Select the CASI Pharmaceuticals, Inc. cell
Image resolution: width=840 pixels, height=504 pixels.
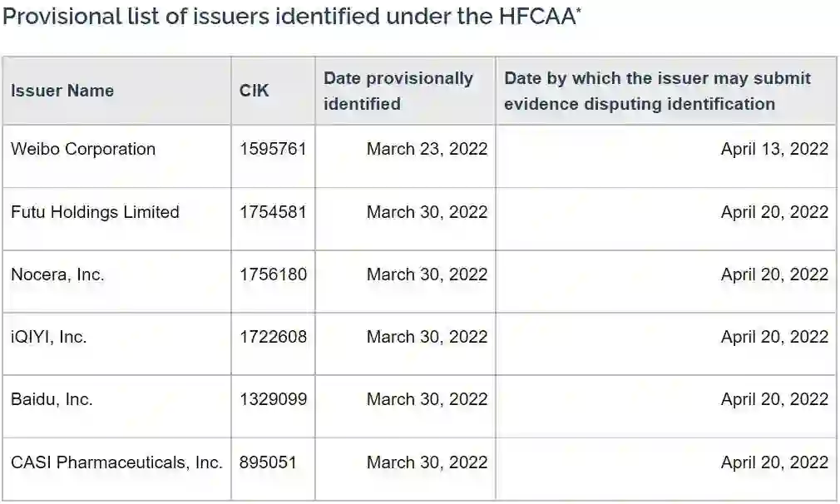(x=116, y=462)
